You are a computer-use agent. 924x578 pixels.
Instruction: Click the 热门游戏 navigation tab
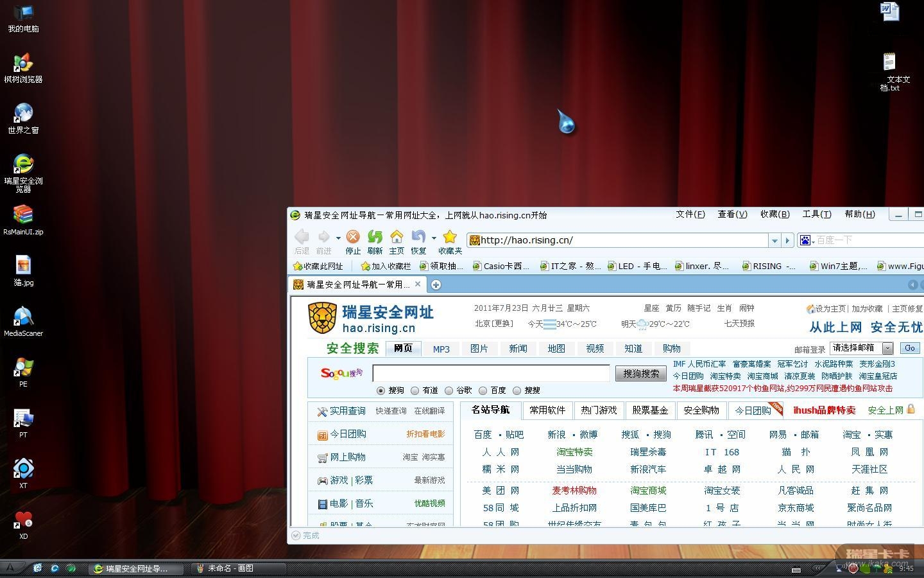tap(599, 410)
